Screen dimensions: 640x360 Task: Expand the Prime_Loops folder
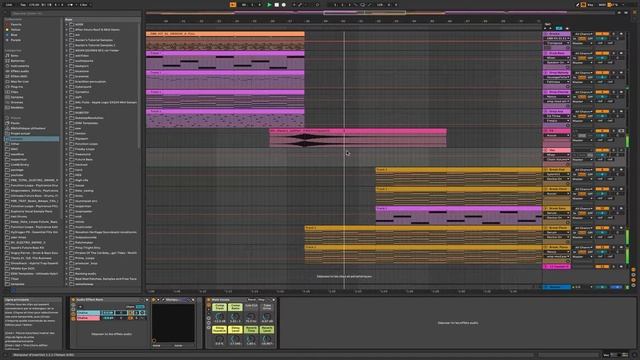tap(67, 258)
